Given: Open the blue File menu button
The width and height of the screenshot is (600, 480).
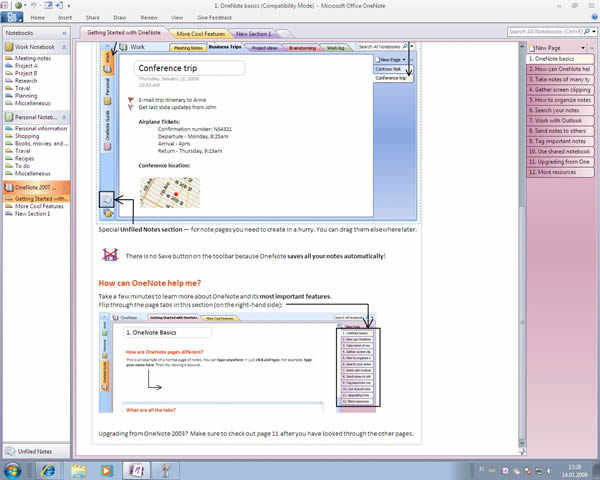Looking at the screenshot, I should coord(12,17).
